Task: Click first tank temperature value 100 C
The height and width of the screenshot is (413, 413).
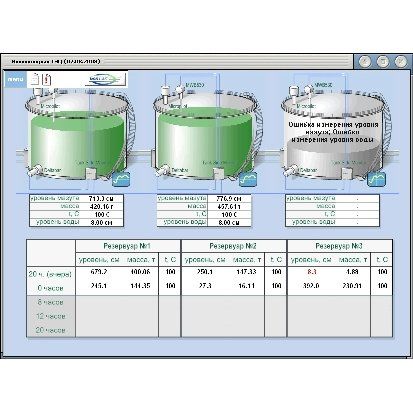Action: [101, 214]
